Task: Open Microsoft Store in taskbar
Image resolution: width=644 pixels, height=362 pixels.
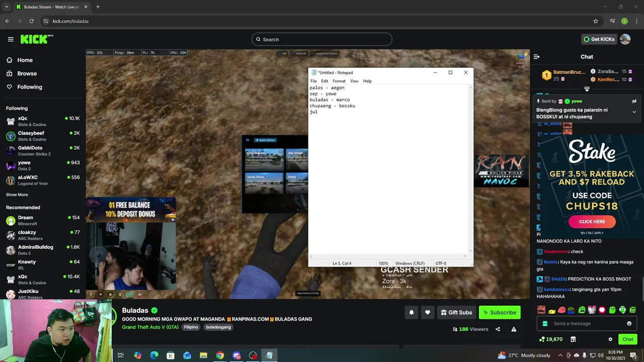Action: 171,355
